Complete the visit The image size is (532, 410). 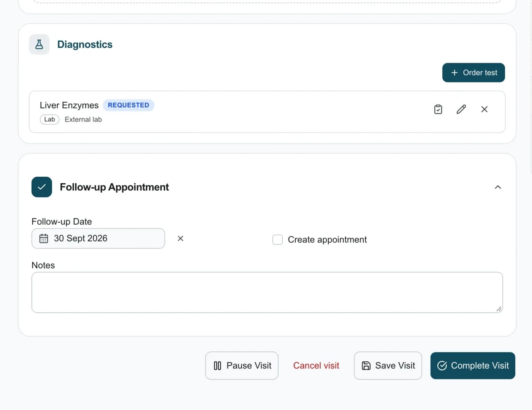(473, 366)
